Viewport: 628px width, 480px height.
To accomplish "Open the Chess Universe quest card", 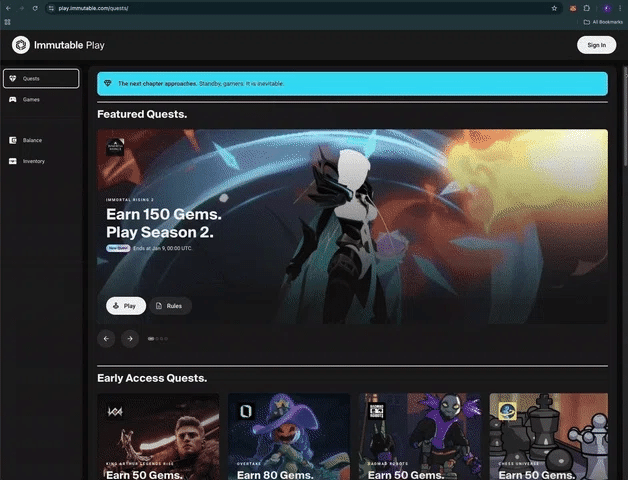I will coord(549,436).
